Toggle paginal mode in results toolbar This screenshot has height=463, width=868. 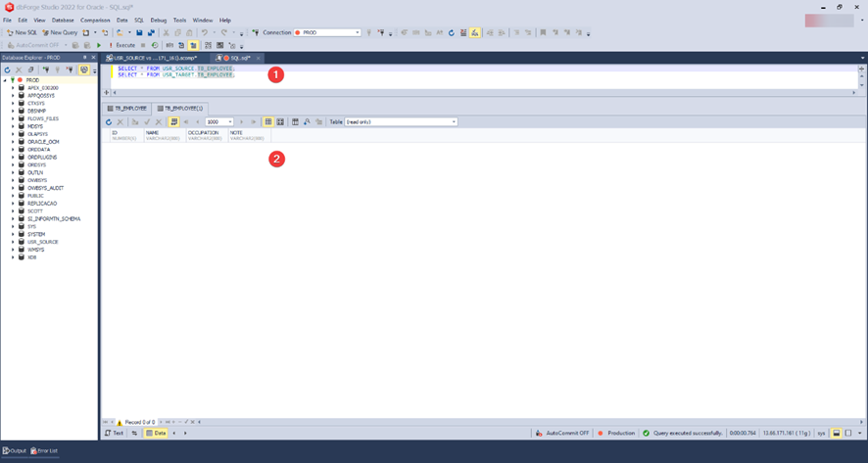173,121
